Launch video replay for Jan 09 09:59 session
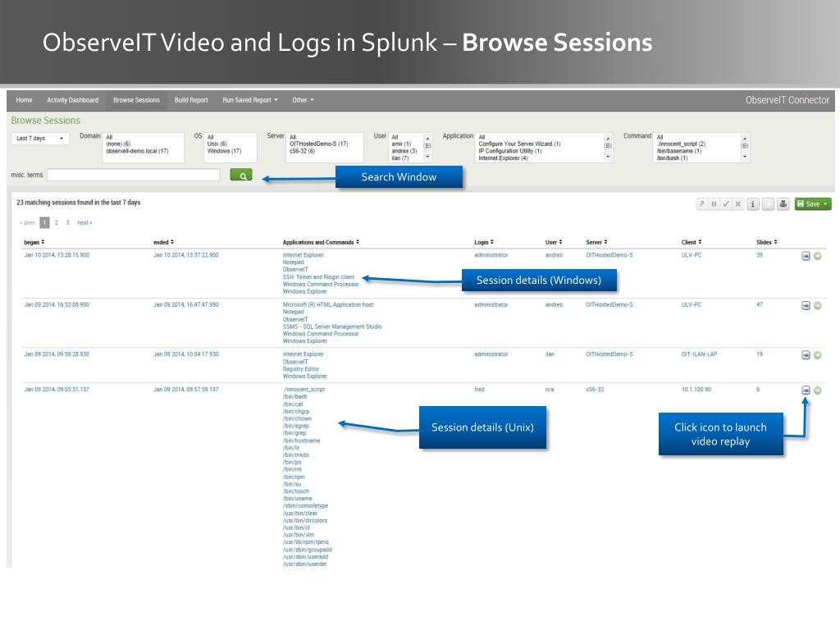Image resolution: width=840 pixels, height=630 pixels. (806, 355)
